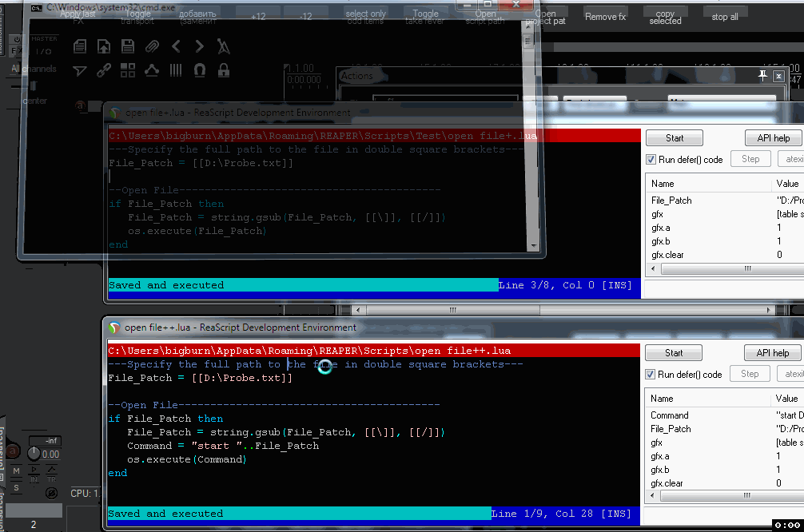
Task: Click the record monitor triangle icon on track
Action: click(x=34, y=469)
